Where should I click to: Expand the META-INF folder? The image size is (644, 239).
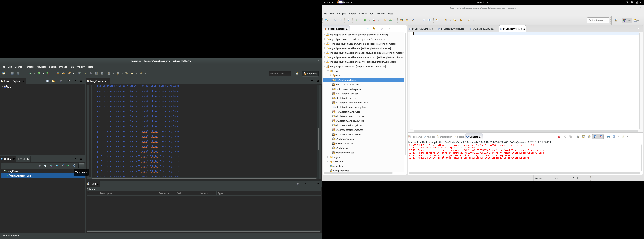(328, 162)
